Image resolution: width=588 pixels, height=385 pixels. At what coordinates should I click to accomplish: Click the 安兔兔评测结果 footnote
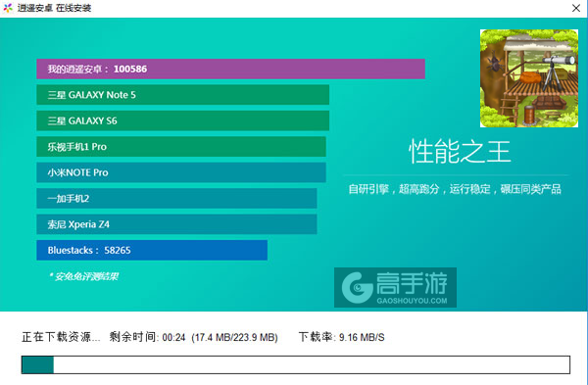[83, 276]
